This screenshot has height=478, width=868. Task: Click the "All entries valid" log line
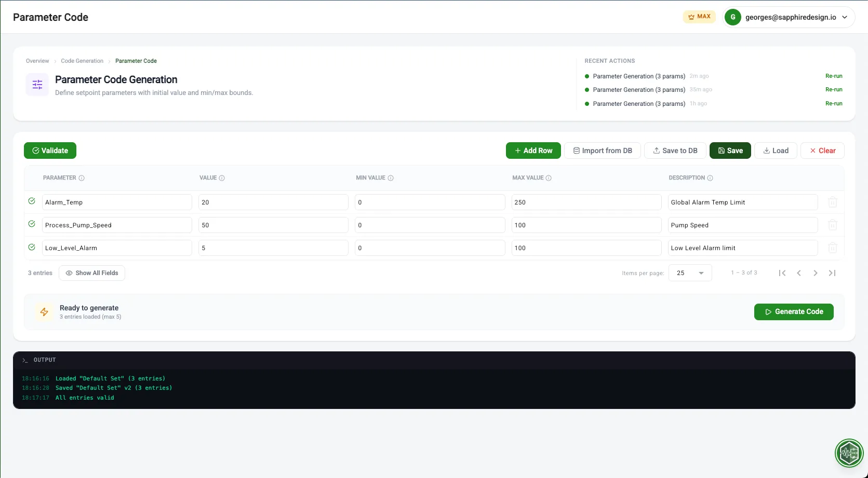pos(85,398)
